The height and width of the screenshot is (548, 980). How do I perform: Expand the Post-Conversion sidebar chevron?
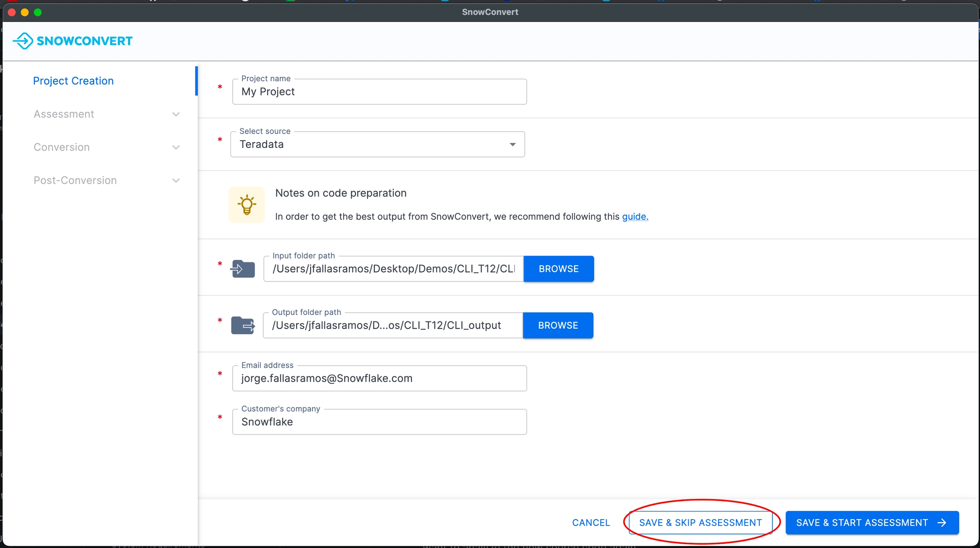pyautogui.click(x=176, y=180)
